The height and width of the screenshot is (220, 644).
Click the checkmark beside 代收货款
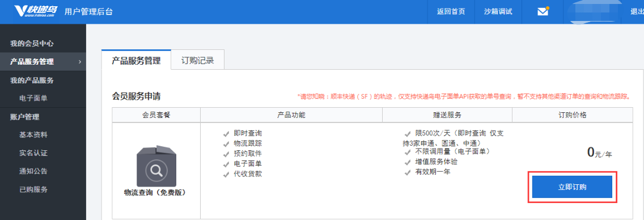click(226, 175)
